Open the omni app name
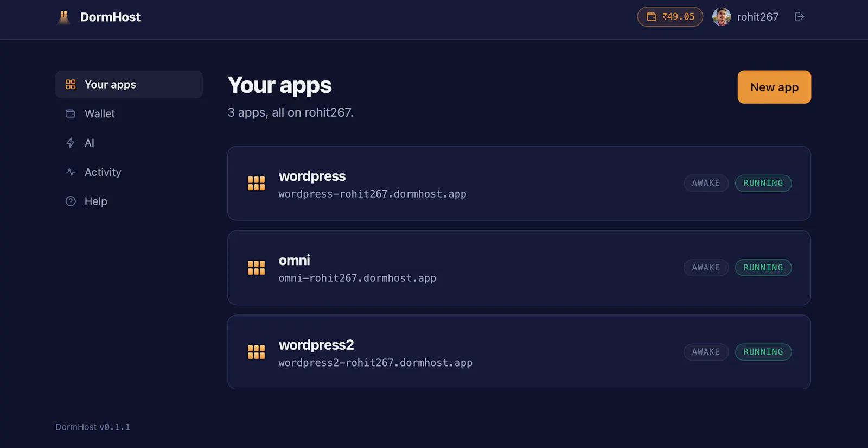Viewport: 868px width, 448px height. coord(294,260)
